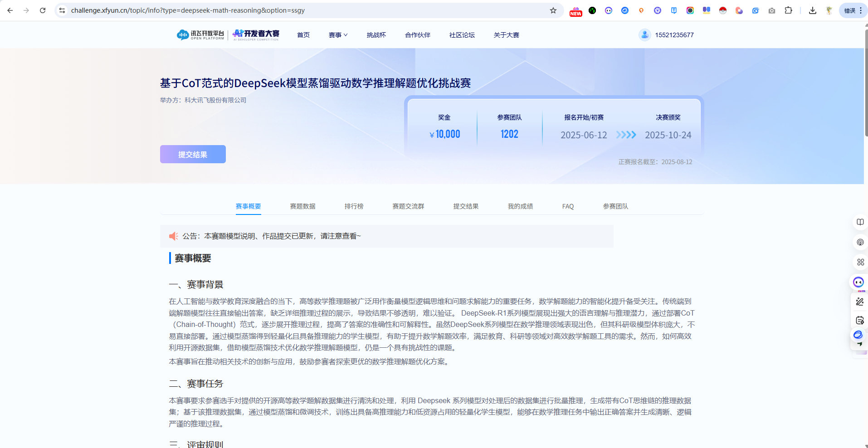Open 挑战杯 navigation item
This screenshot has height=448, width=868.
376,35
